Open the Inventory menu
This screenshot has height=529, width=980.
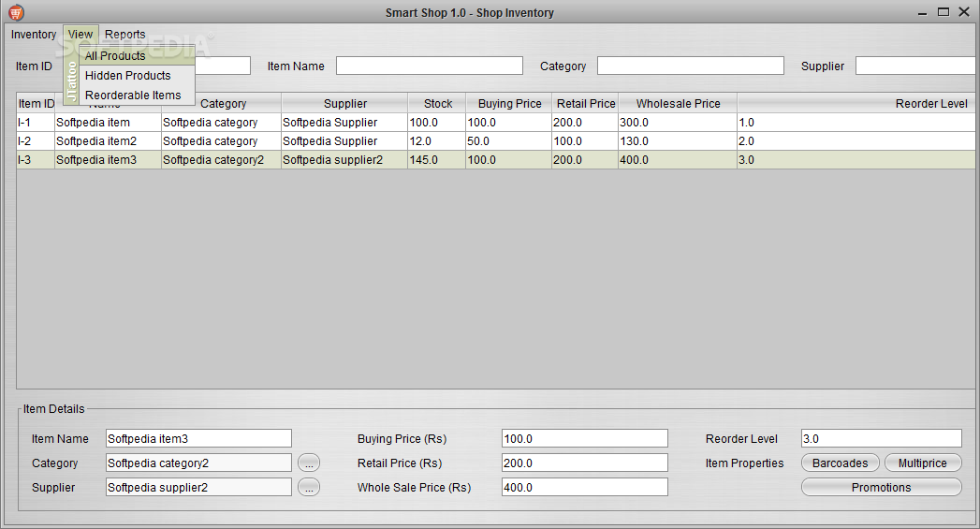pos(33,35)
